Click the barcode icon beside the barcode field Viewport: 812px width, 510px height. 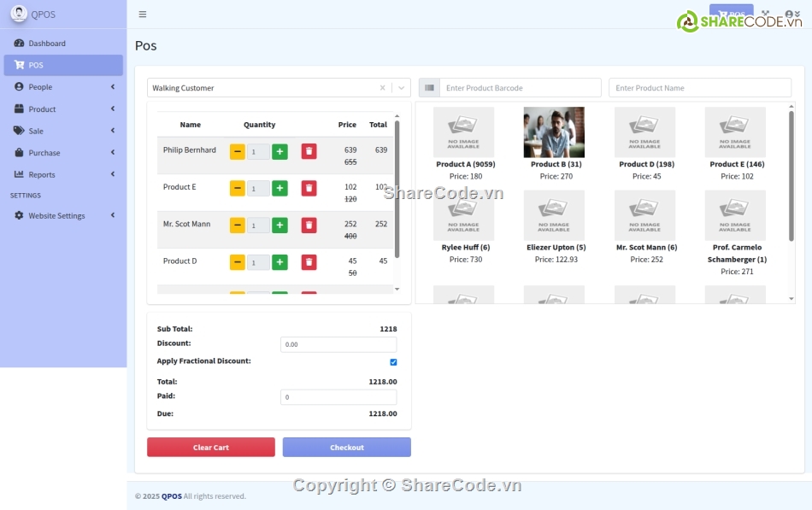[x=429, y=87]
